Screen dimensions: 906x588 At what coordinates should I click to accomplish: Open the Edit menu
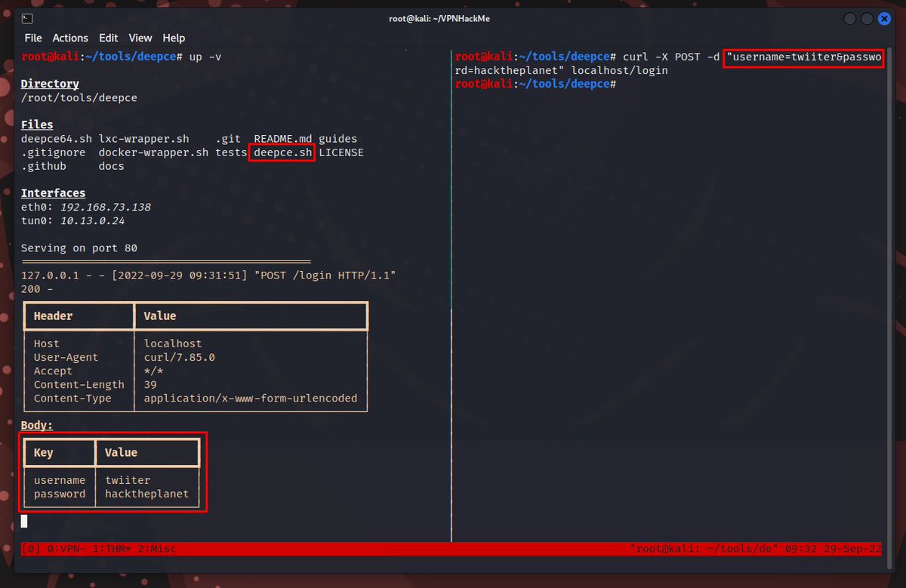(x=108, y=38)
